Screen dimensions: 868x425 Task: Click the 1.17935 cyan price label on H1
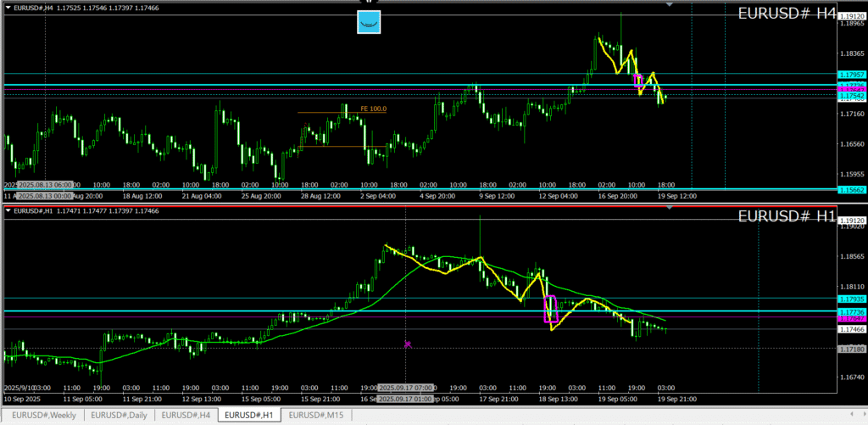[851, 299]
